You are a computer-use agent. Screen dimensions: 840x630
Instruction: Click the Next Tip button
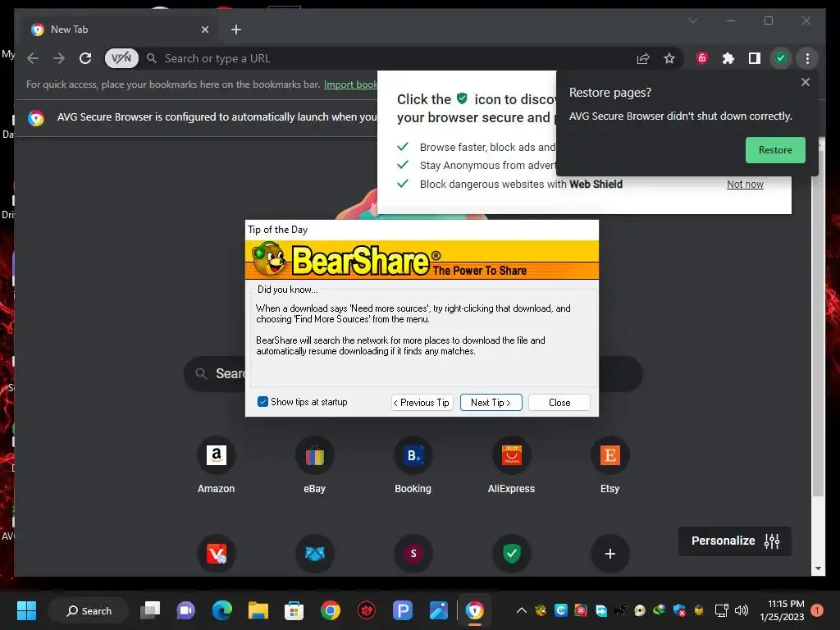(491, 402)
